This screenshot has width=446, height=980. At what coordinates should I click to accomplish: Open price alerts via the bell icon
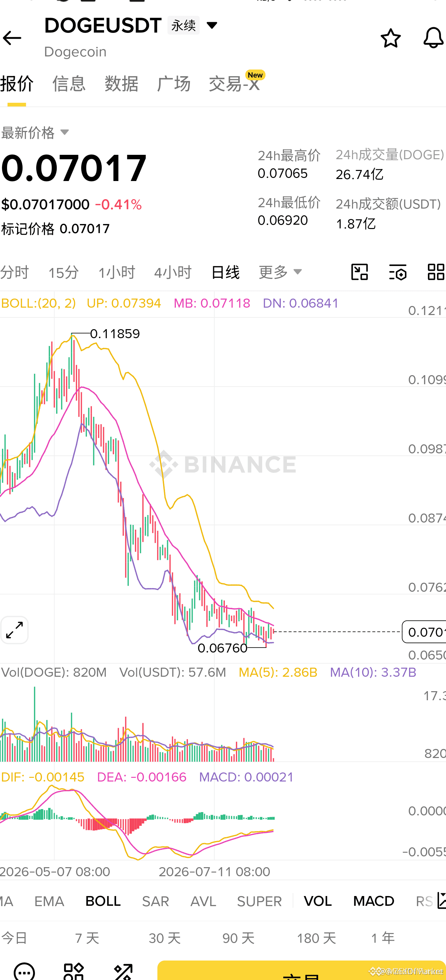point(434,38)
